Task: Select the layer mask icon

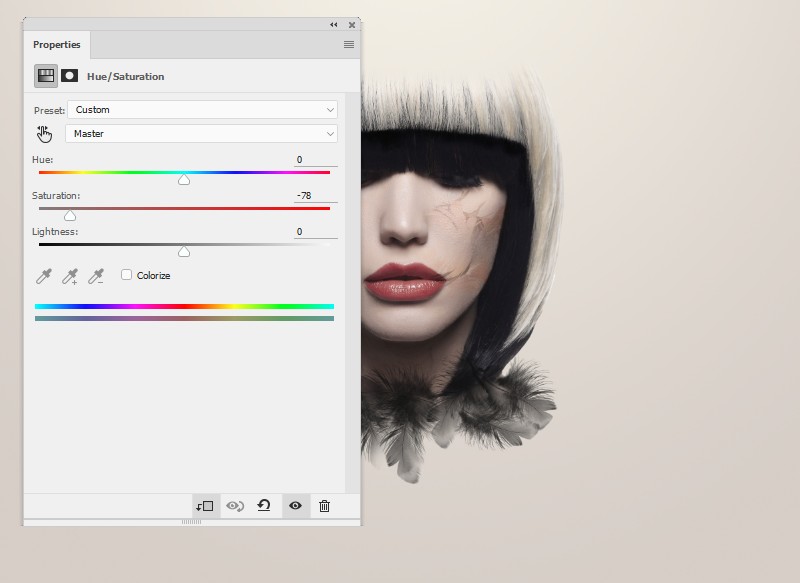Action: 70,76
